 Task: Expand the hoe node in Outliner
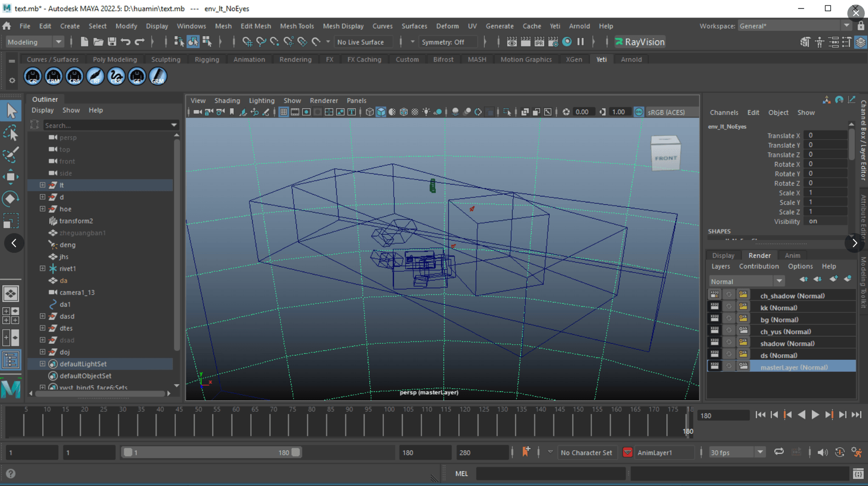click(42, 209)
